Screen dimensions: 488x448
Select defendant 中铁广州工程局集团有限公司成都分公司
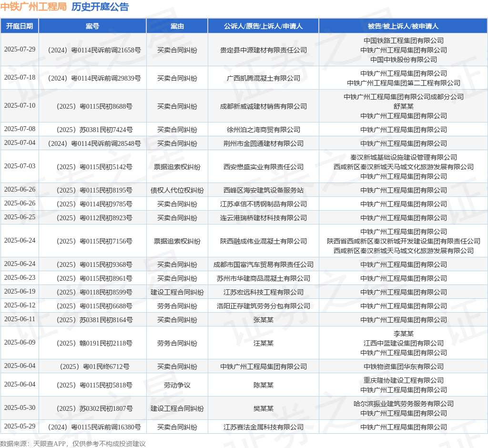pyautogui.click(x=404, y=97)
